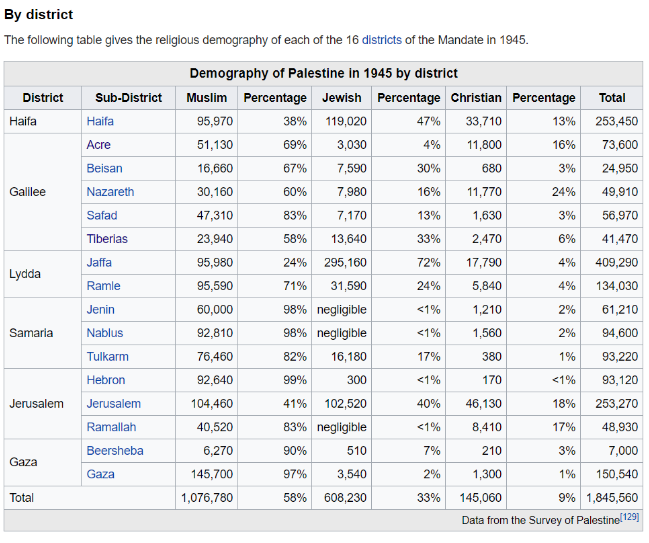This screenshot has height=543, width=649.
Task: Select the Samaria district cell
Action: coord(43,333)
